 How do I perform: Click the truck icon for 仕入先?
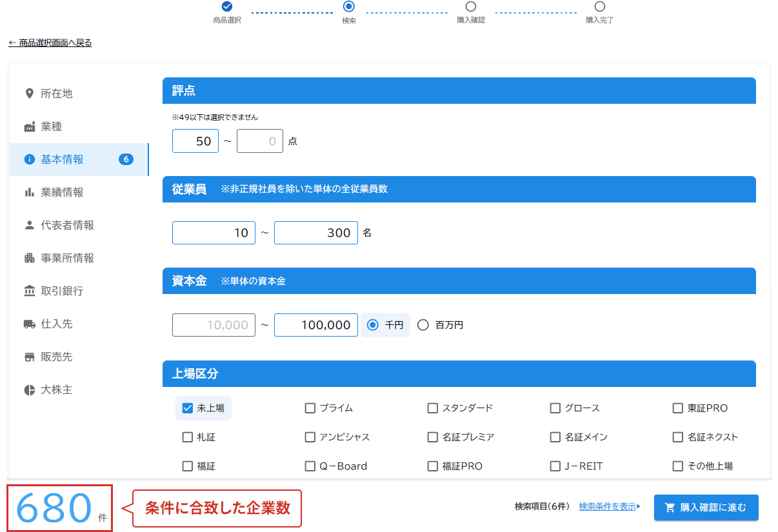coord(29,324)
